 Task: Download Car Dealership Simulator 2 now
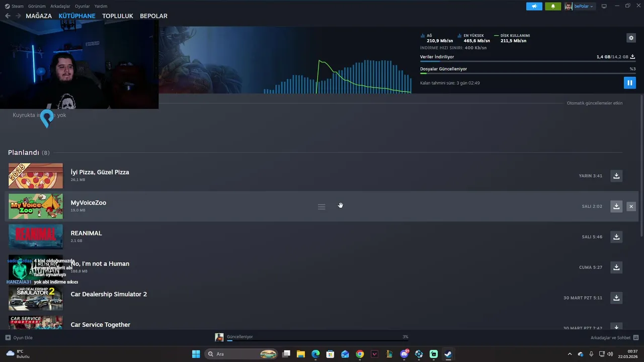[x=616, y=298]
